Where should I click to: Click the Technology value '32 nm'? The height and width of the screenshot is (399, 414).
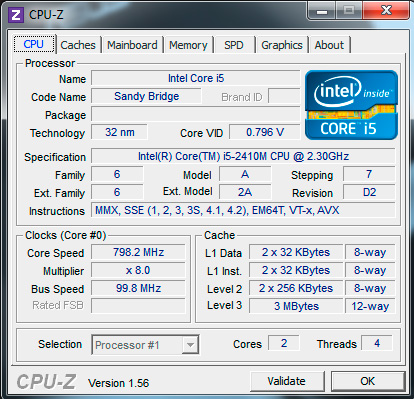120,132
